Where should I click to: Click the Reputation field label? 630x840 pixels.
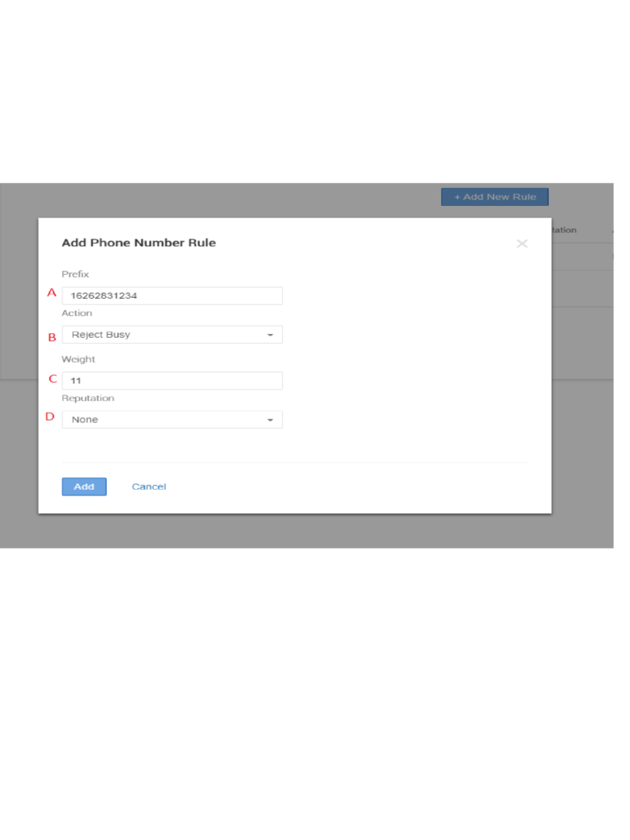tap(88, 399)
